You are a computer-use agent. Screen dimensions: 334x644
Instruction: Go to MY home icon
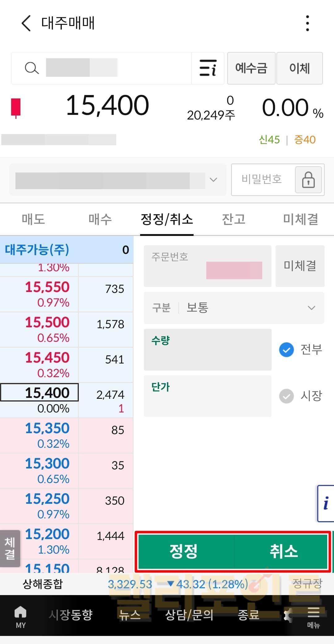pos(20,617)
